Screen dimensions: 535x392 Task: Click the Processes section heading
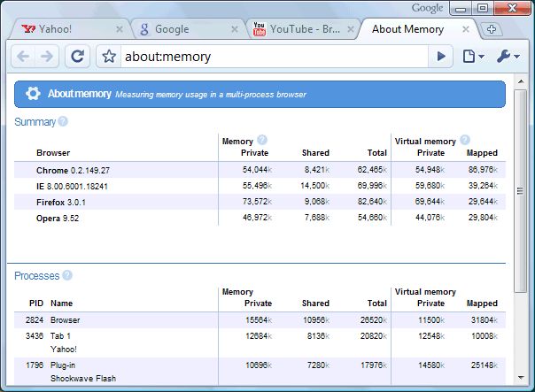pos(37,276)
